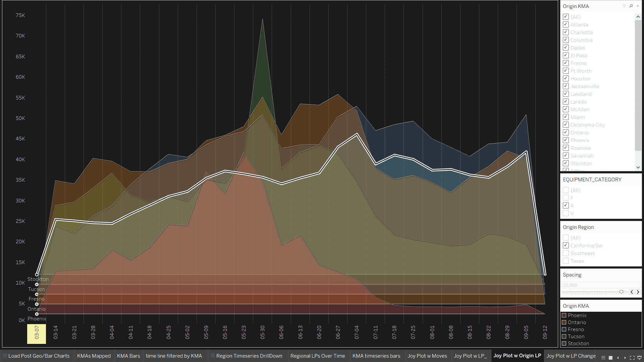Go to next sheet with right arrow
The width and height of the screenshot is (644, 362).
point(625,358)
